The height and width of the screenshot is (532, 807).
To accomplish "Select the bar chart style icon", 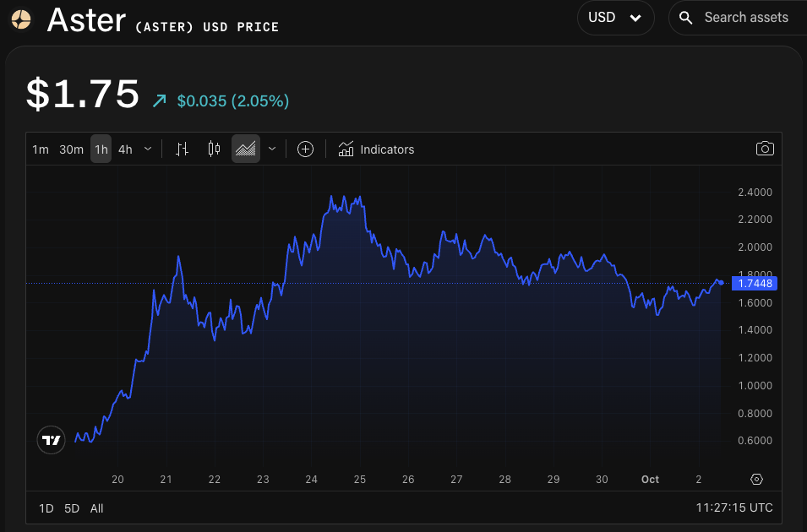I will 181,148.
